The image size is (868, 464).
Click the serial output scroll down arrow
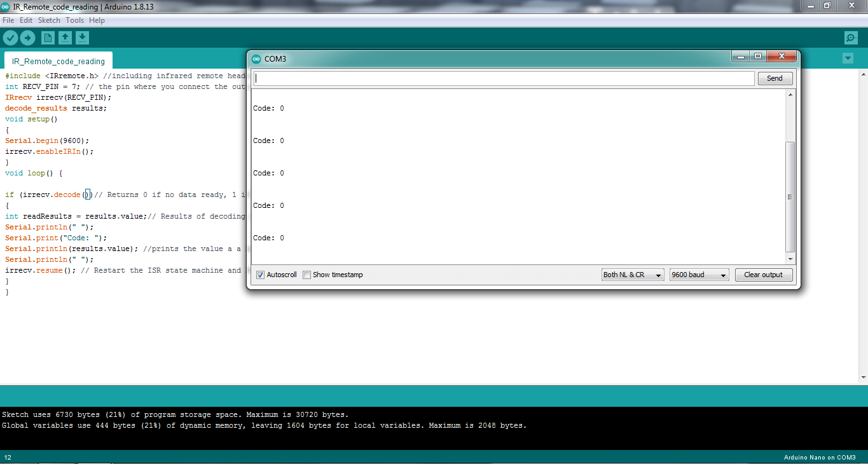click(x=790, y=259)
